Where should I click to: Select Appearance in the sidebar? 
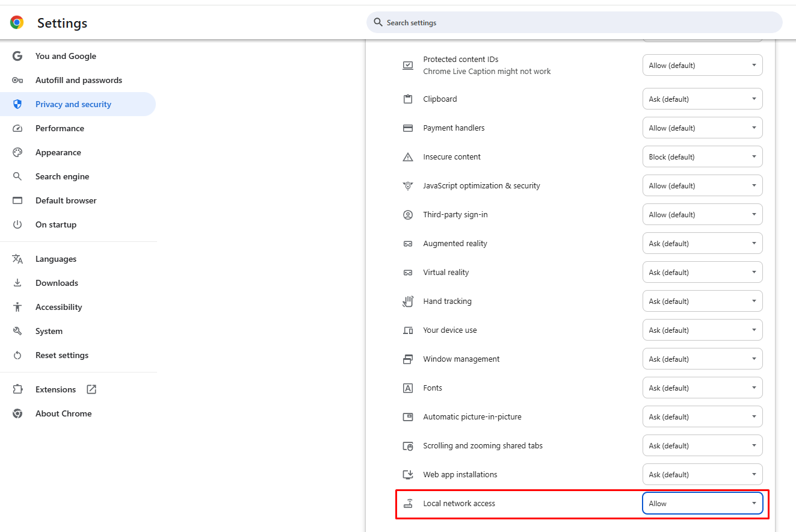[x=58, y=152]
